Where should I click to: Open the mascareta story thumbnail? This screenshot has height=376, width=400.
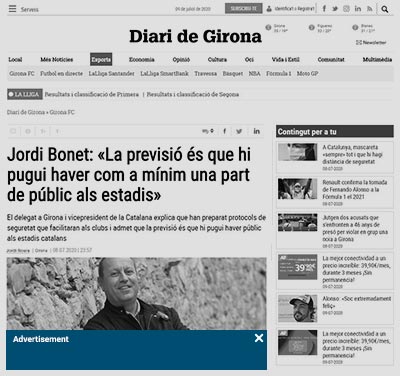298,152
